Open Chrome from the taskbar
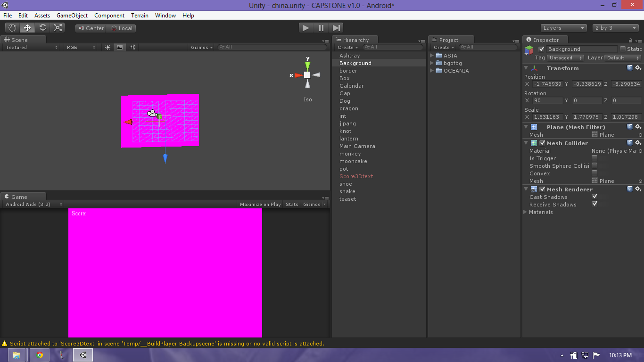This screenshot has height=362, width=644. click(40, 355)
